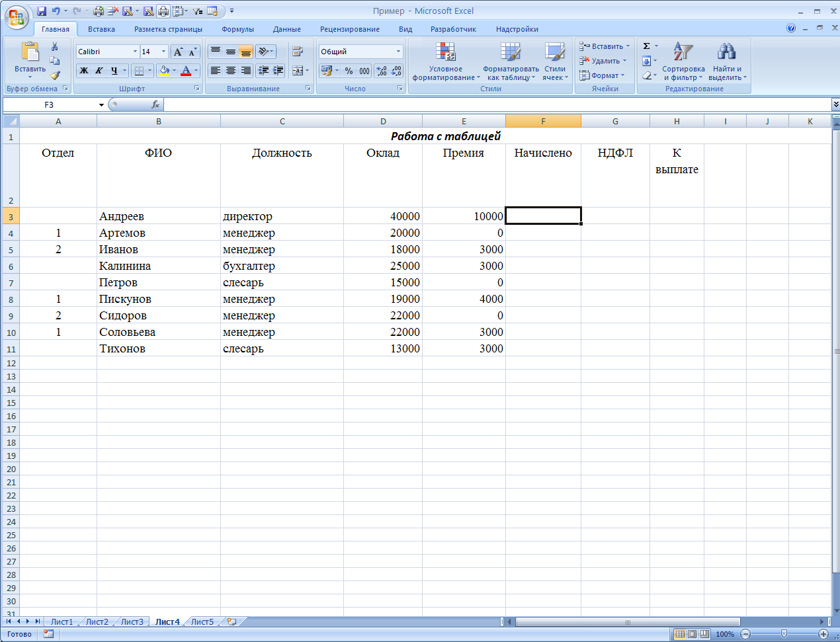Viewport: 840px width, 642px height.
Task: Toggle italic К formatting
Action: (x=99, y=71)
